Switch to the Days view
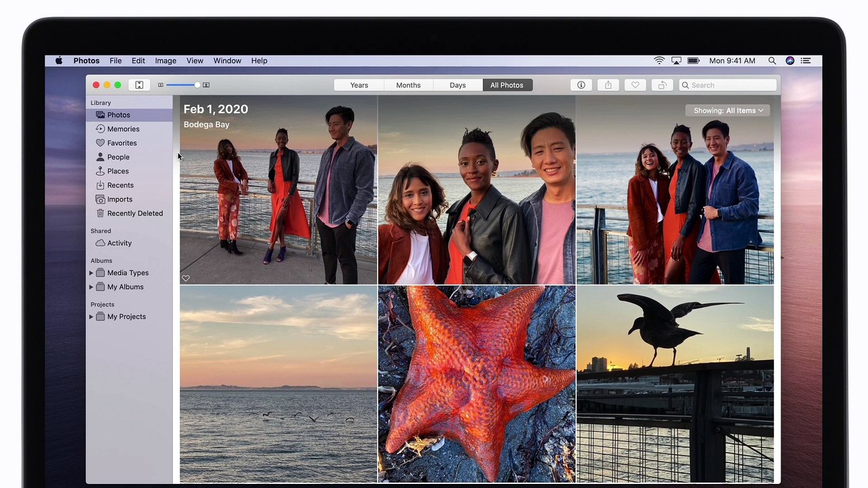Screen dimensions: 868x488 tap(458, 85)
